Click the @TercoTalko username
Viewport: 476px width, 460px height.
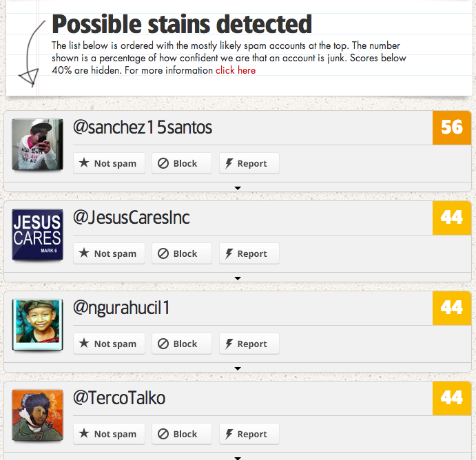(119, 398)
